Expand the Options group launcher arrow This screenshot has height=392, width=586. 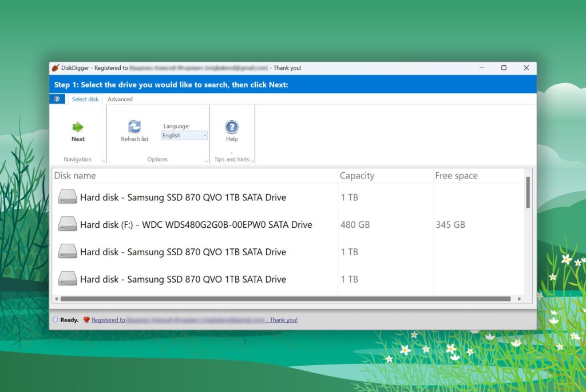tap(206, 161)
